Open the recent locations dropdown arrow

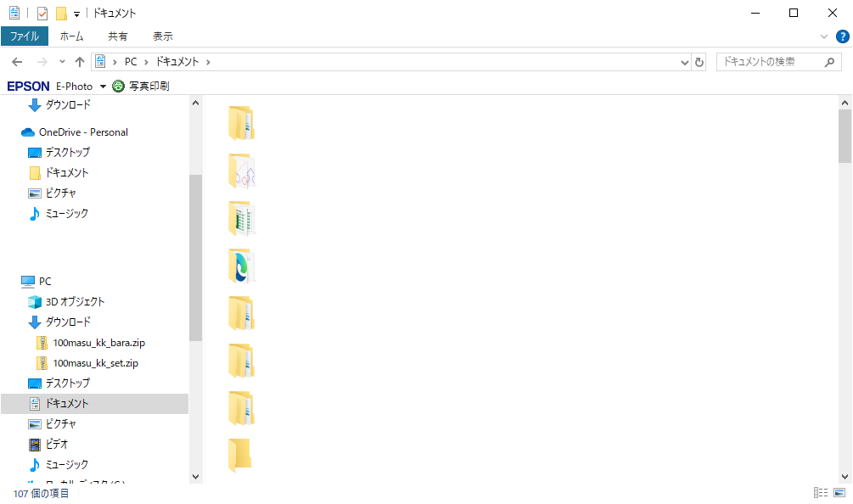tap(62, 62)
